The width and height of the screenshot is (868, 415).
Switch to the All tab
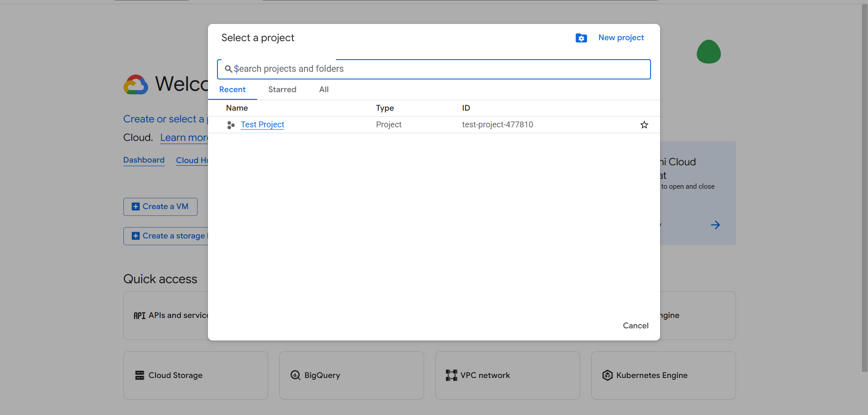pos(324,89)
